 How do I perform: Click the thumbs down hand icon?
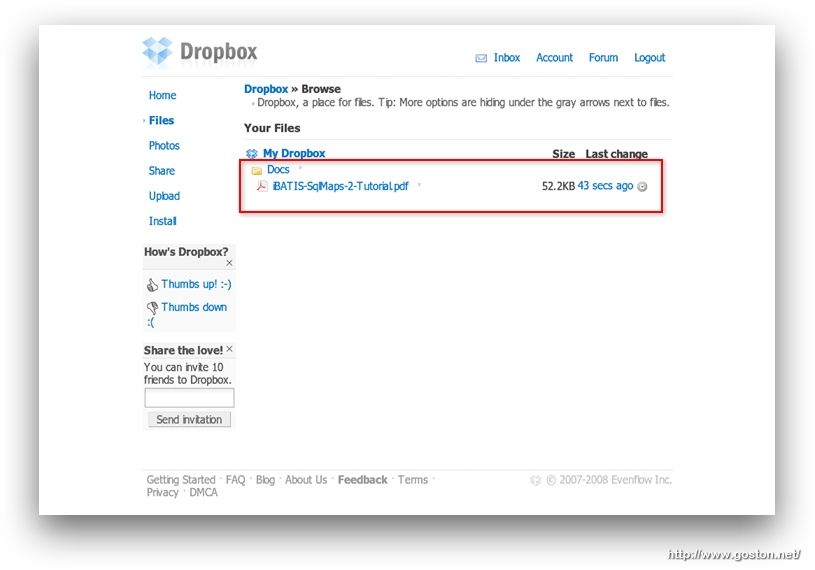click(x=152, y=308)
